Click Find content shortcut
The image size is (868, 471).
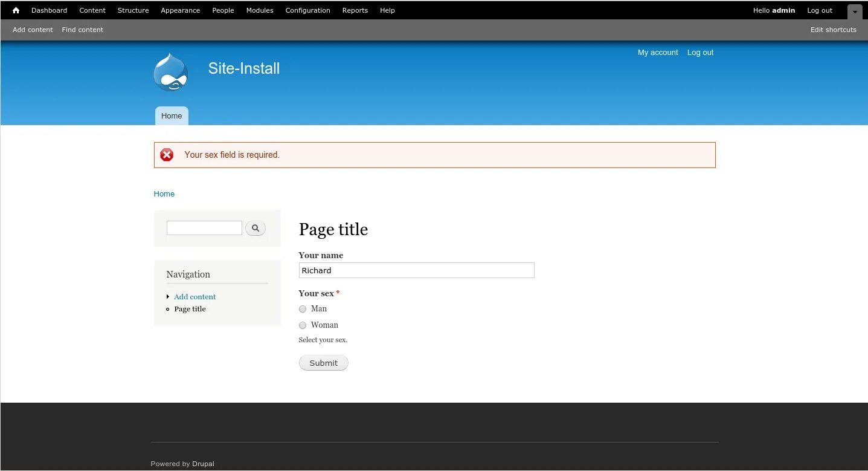(x=83, y=30)
